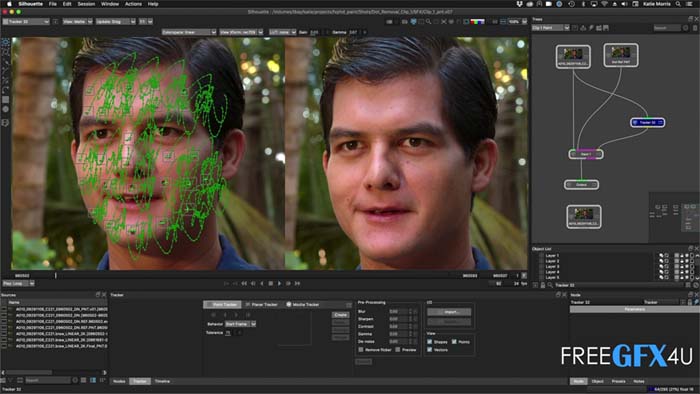The height and width of the screenshot is (394, 700).
Task: Click the Stop playback button
Action: (x=271, y=283)
